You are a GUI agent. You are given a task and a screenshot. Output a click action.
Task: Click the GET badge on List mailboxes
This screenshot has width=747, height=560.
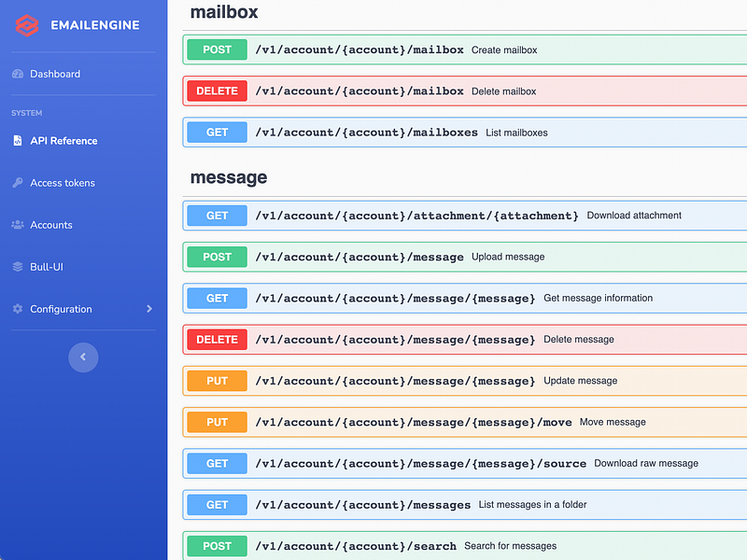click(x=216, y=132)
